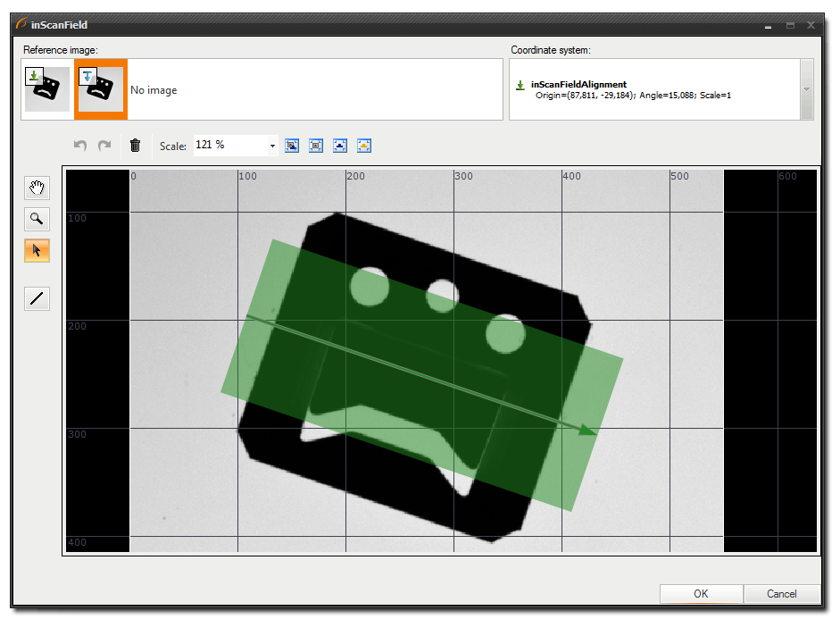Click the OK button
Screen dimensions: 840x619
coord(701,594)
